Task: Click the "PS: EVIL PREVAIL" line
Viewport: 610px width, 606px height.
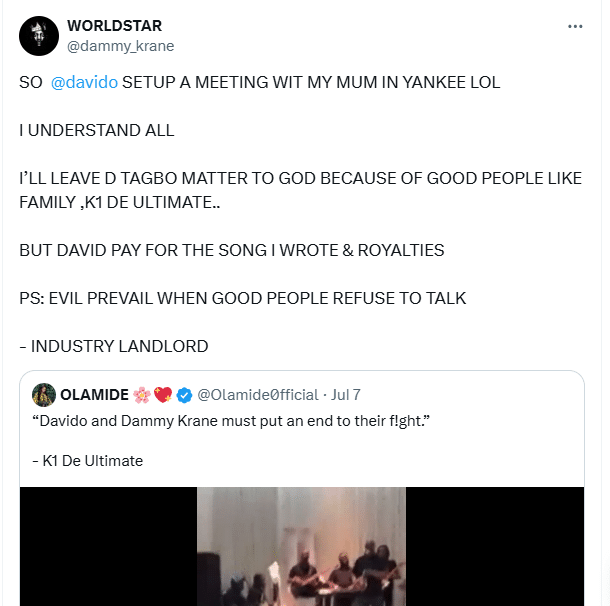Action: (243, 298)
